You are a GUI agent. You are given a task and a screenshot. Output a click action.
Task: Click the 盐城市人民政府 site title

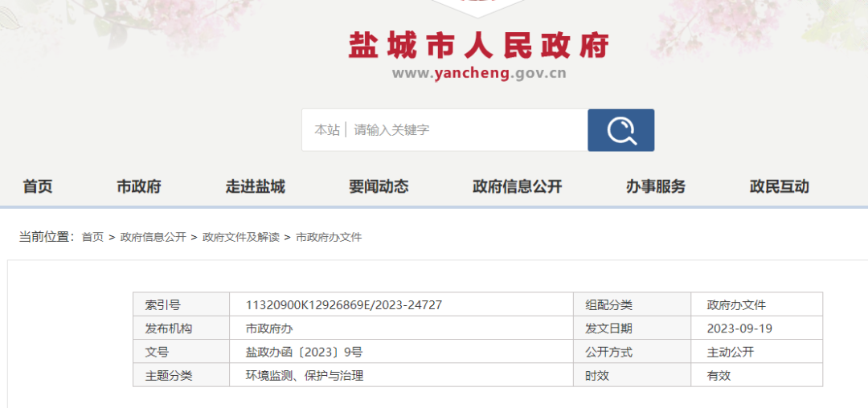(x=479, y=45)
